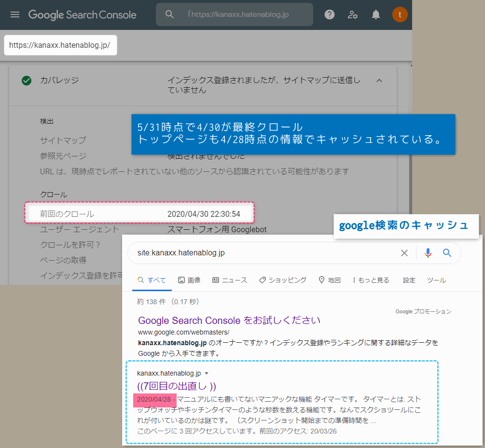
Task: Click the ユーザー エージェント label
Action: [80, 230]
